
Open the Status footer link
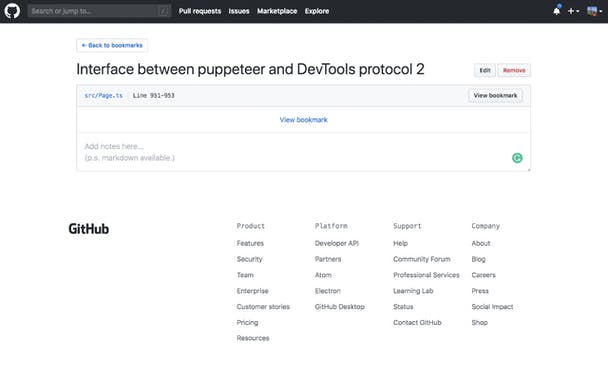(403, 307)
